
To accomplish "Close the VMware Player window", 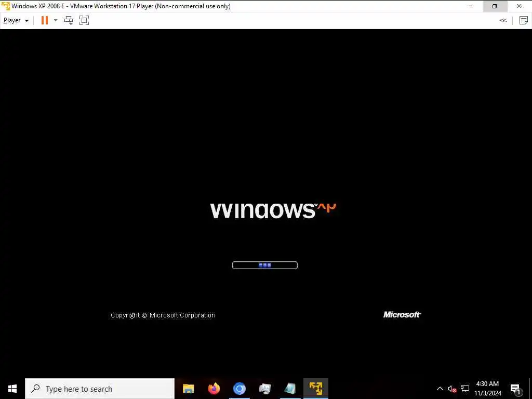I will [519, 6].
